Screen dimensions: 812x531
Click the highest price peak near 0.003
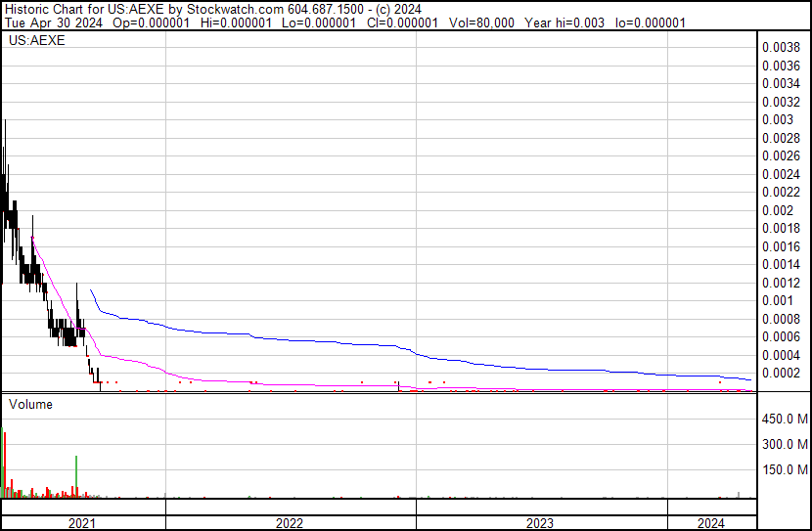coord(6,121)
